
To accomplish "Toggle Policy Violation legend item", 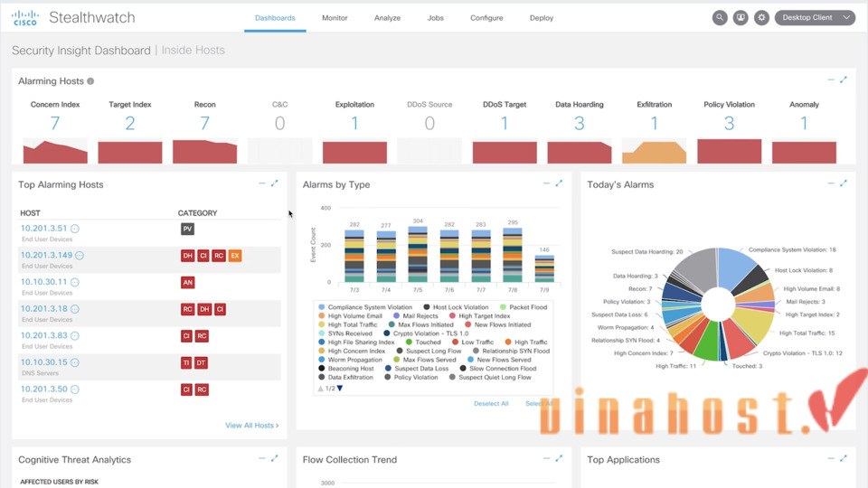I will click(x=411, y=378).
